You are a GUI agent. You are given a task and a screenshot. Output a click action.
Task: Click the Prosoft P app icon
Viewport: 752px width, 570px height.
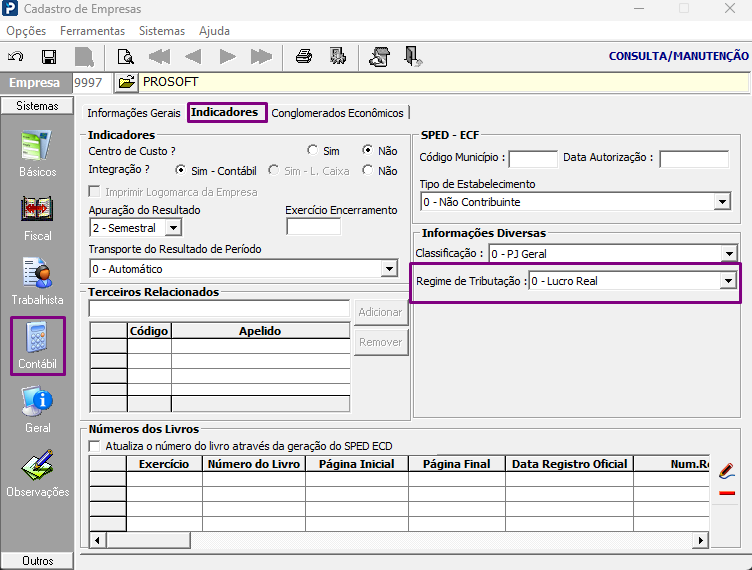coord(10,9)
